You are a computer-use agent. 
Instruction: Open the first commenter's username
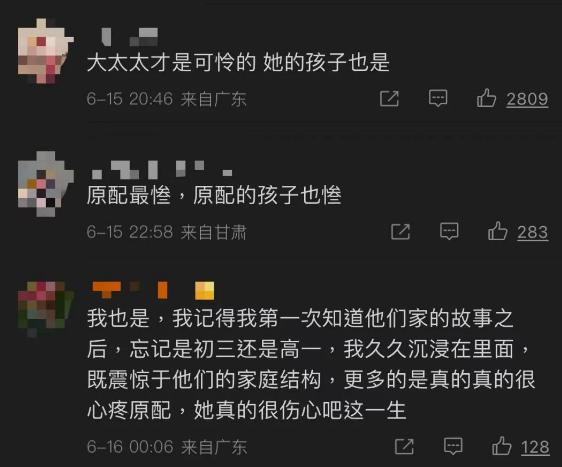(130, 37)
